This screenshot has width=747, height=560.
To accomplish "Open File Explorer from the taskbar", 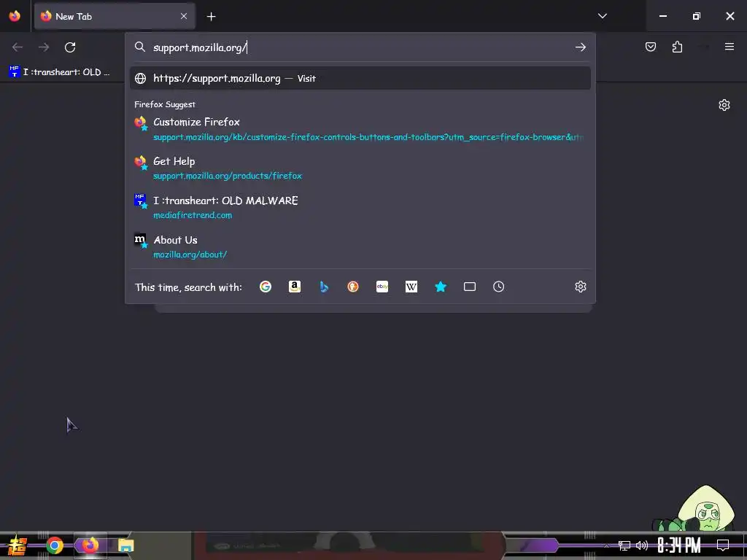I will coord(125,545).
